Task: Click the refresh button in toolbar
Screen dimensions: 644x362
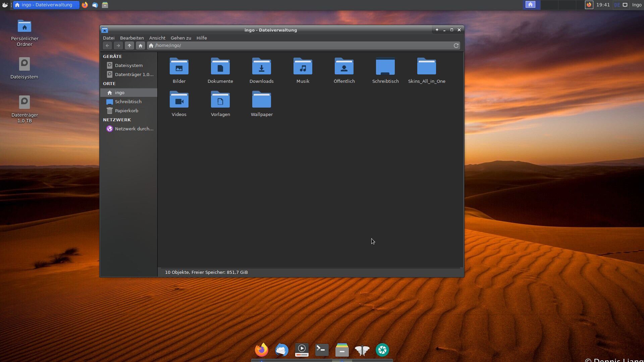Action: pyautogui.click(x=456, y=46)
